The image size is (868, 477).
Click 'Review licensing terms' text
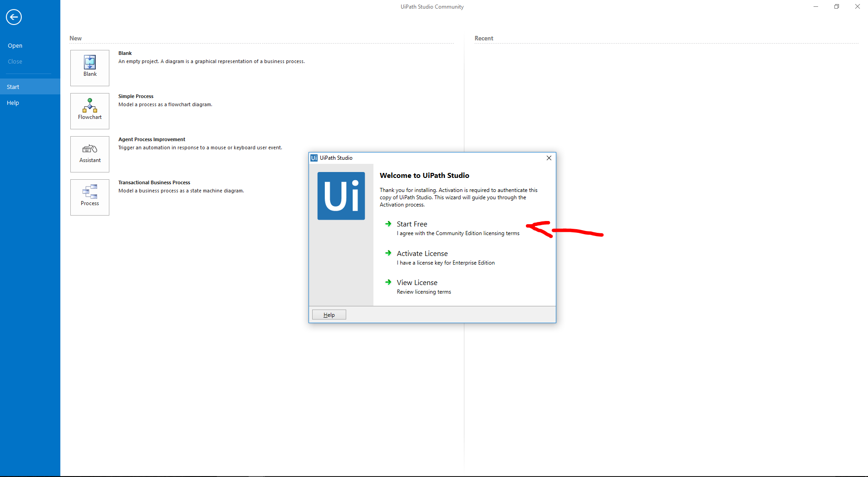pyautogui.click(x=424, y=292)
